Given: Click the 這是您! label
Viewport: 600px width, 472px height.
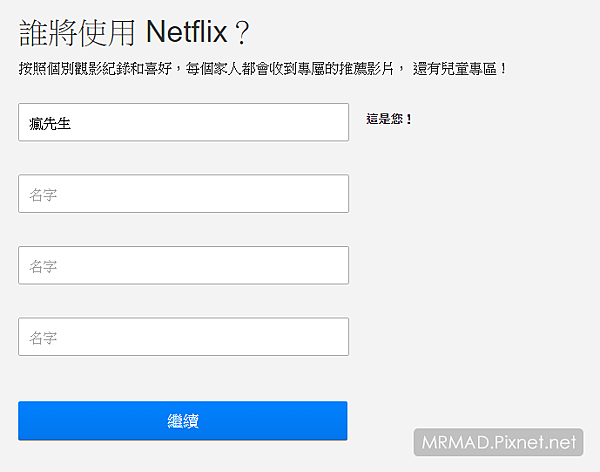Looking at the screenshot, I should tap(390, 120).
